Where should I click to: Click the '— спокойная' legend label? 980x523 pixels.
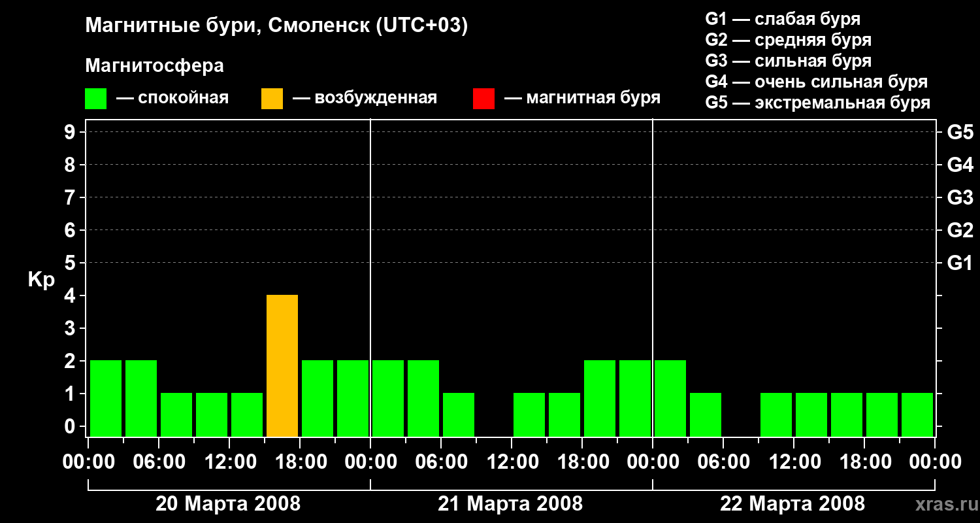point(172,99)
